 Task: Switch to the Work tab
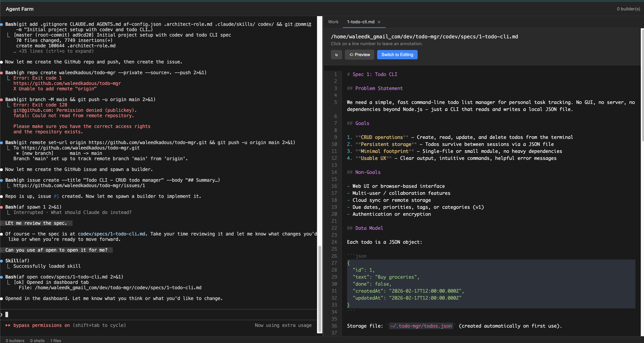tap(333, 22)
